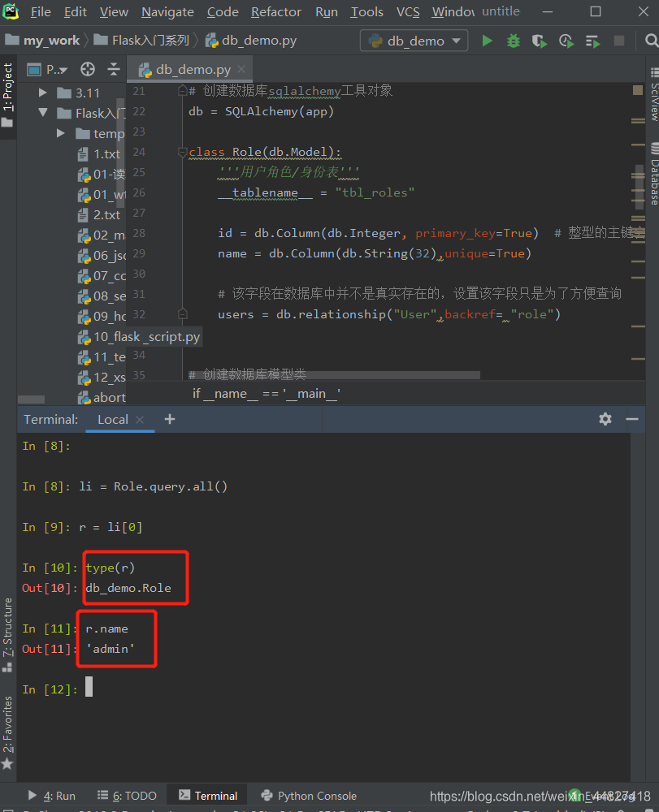Locate current file with crosshair icon
The image size is (659, 812).
click(x=88, y=69)
